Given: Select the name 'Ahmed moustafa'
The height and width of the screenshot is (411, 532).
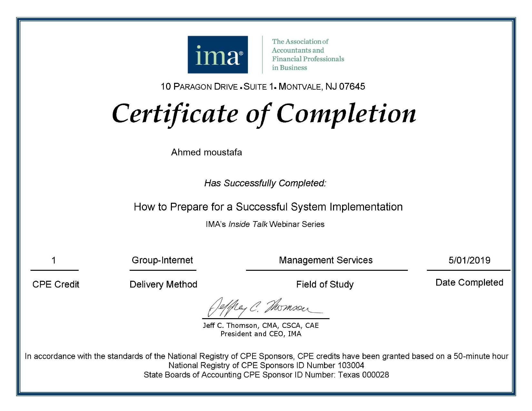Looking at the screenshot, I should (x=206, y=152).
